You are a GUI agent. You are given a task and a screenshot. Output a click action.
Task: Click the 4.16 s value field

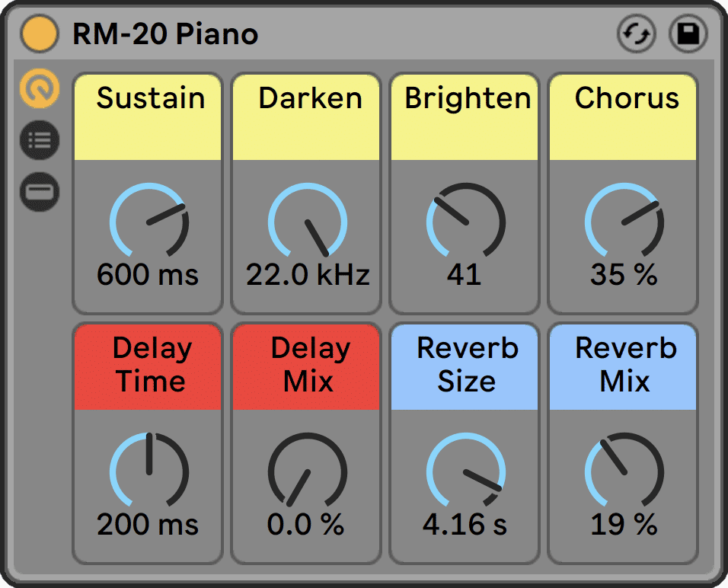pos(465,525)
